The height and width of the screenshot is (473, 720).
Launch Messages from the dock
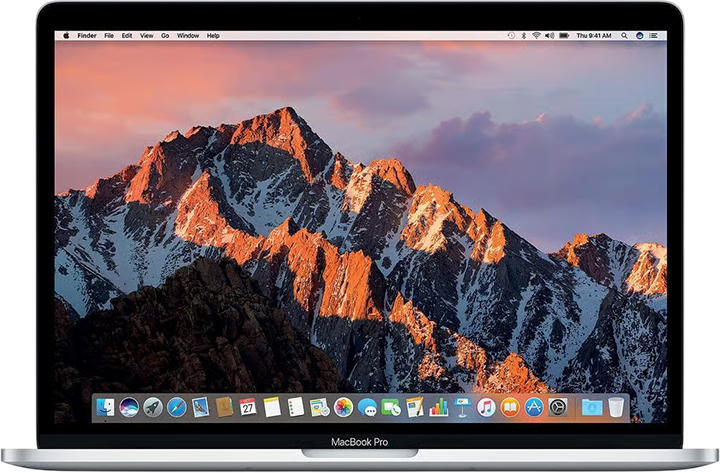point(367,407)
